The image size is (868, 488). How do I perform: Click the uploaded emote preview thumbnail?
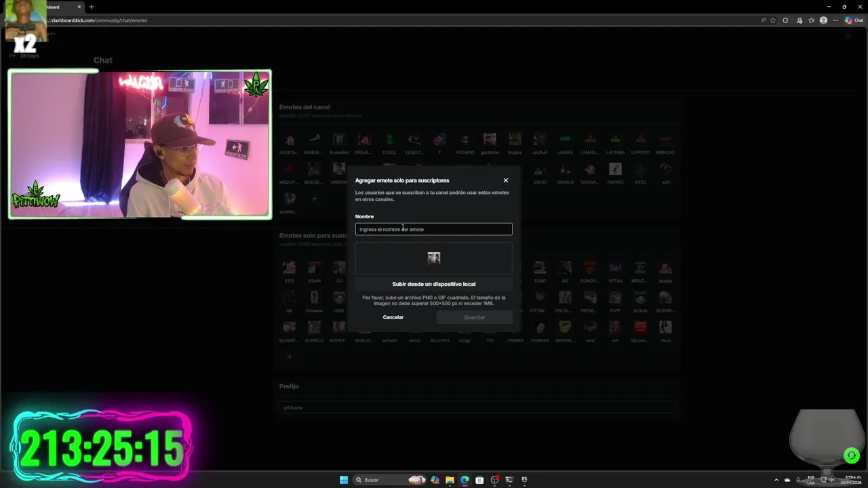[x=433, y=258]
